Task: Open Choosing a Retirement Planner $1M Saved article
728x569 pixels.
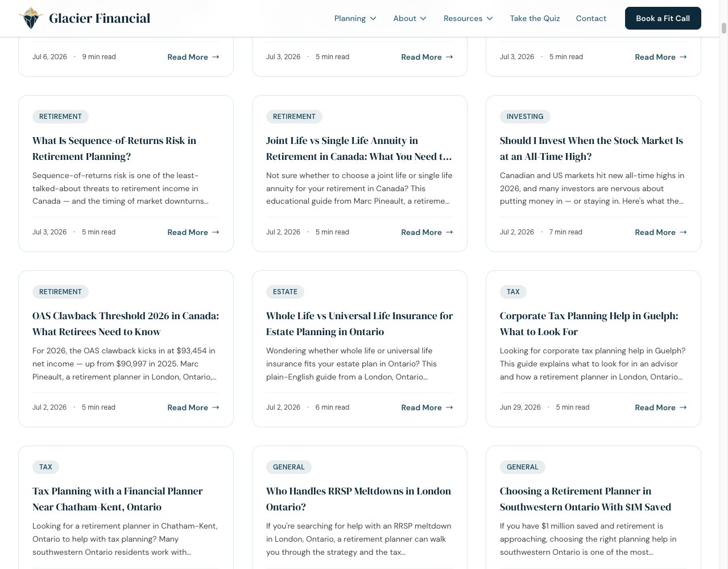Action: (586, 499)
